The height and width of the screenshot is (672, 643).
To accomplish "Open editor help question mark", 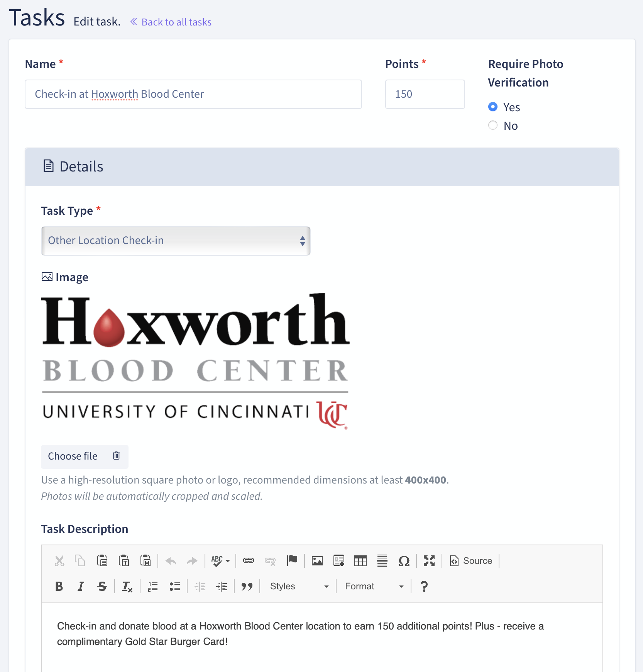I will click(x=424, y=586).
